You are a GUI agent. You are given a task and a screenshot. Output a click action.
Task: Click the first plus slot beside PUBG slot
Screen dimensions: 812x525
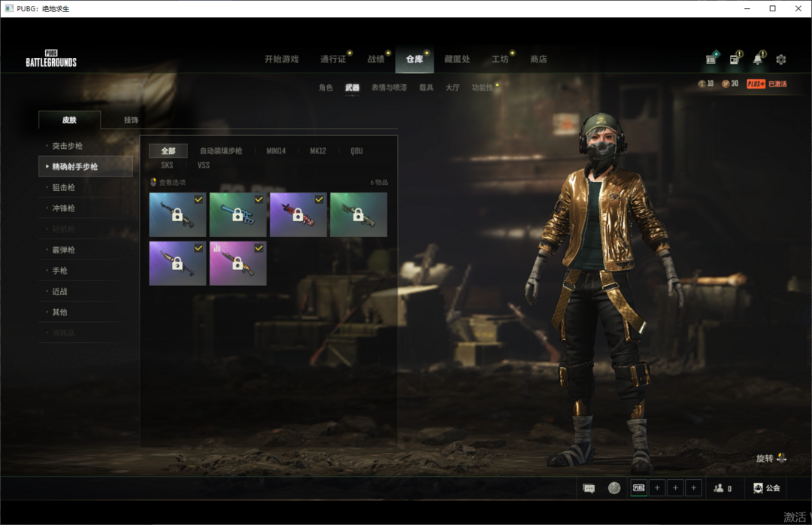pos(657,487)
